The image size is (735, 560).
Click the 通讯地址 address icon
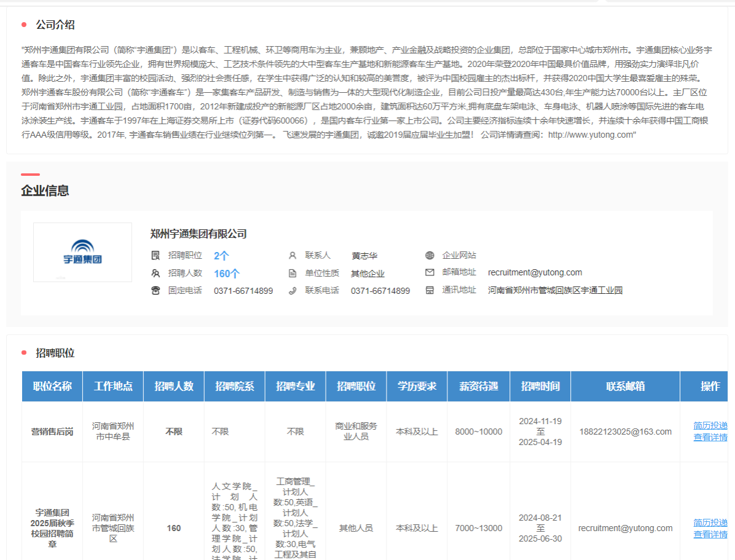click(430, 290)
